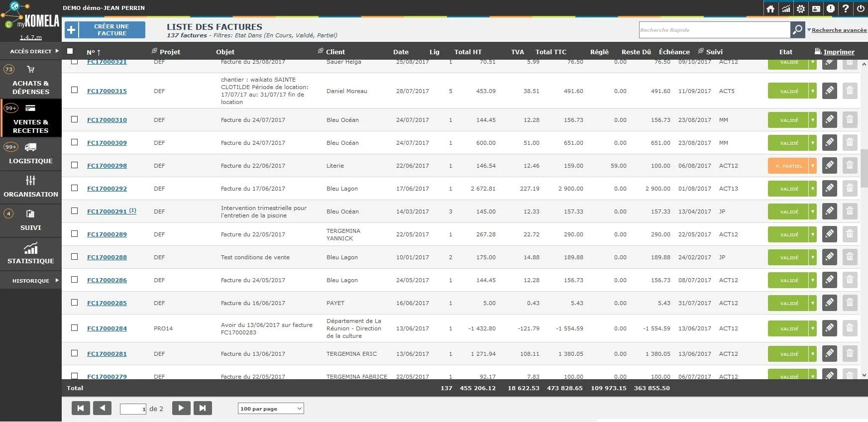Open the home icon in top toolbar
868x422 pixels.
(770, 8)
